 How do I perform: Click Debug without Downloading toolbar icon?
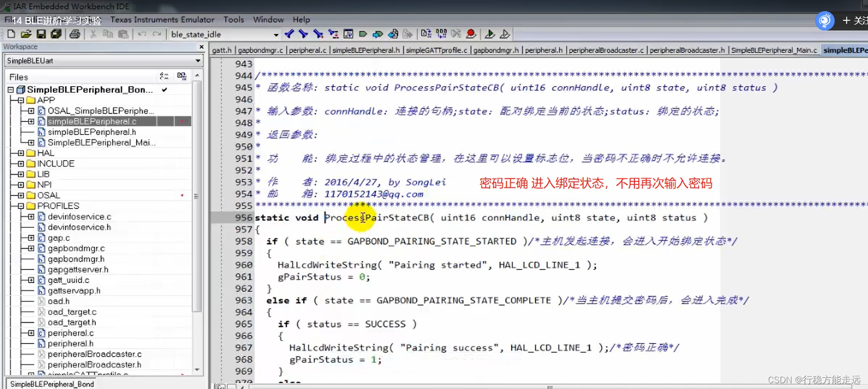coord(504,34)
